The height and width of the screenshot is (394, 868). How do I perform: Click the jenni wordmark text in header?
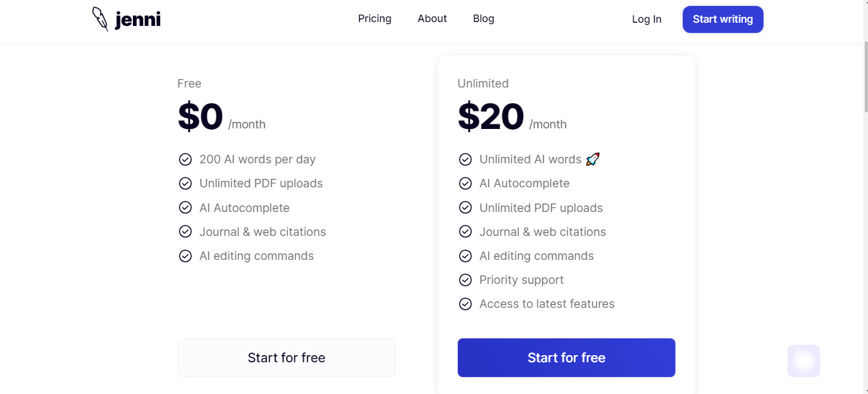click(x=137, y=20)
